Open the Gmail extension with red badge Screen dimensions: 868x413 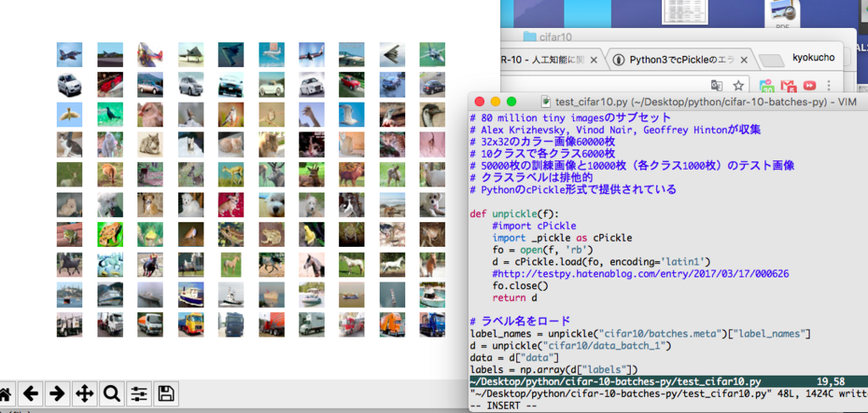[787, 86]
